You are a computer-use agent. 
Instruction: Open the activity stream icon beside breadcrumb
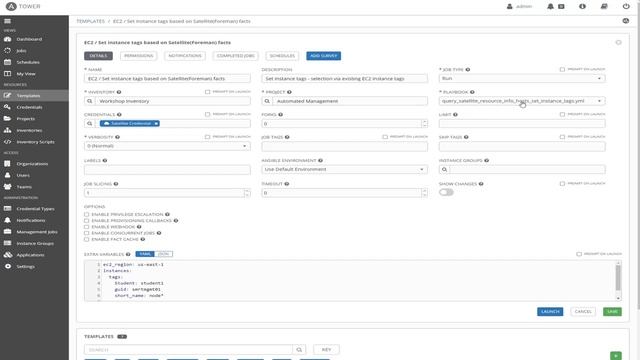pos(626,21)
